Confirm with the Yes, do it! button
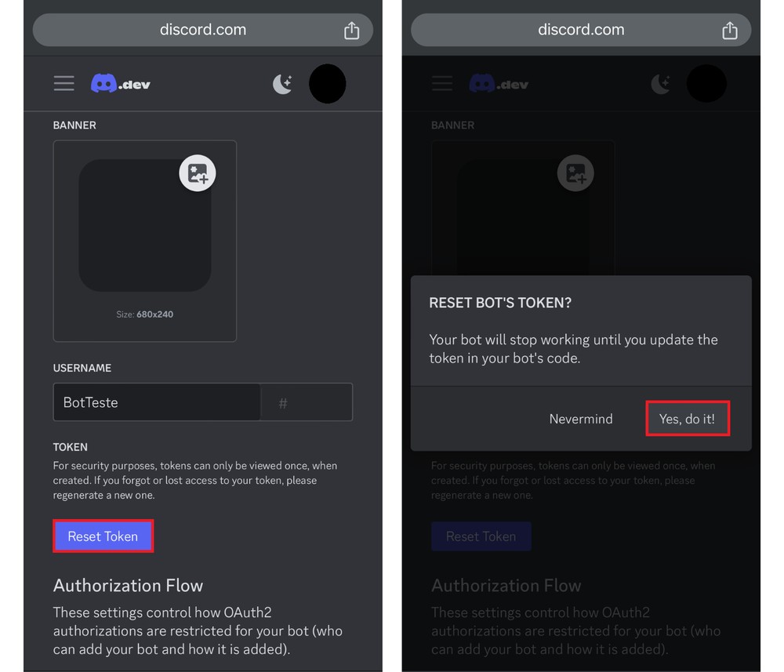 coord(688,419)
